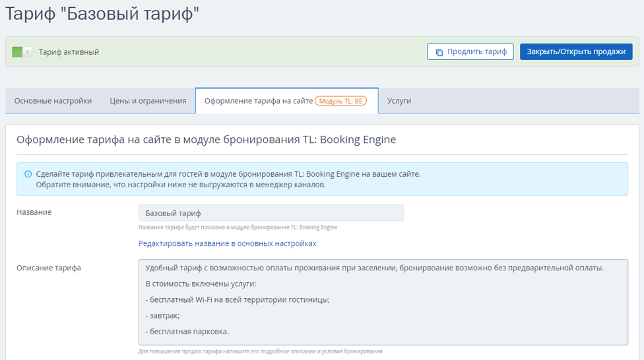Toggle the 'Тариф активный' switch
The height and width of the screenshot is (360, 644).
click(x=22, y=52)
